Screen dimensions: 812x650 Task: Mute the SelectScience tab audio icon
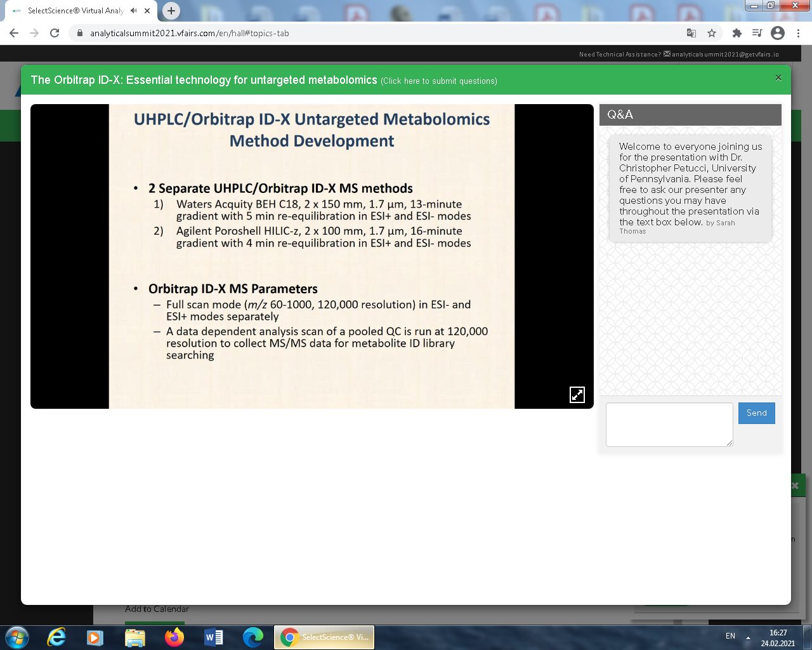tap(134, 11)
